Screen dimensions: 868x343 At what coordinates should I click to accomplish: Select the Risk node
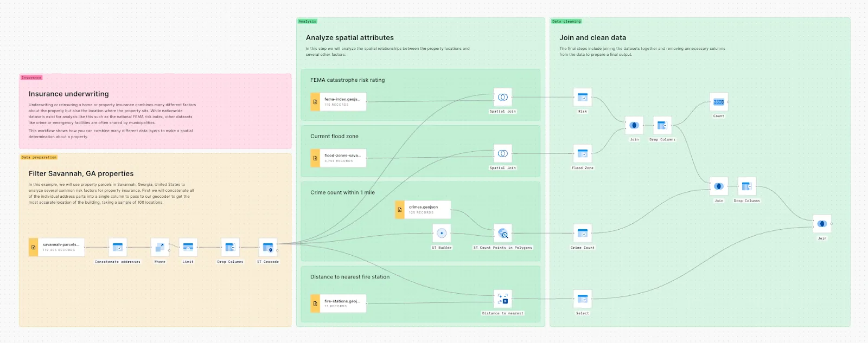pos(583,98)
